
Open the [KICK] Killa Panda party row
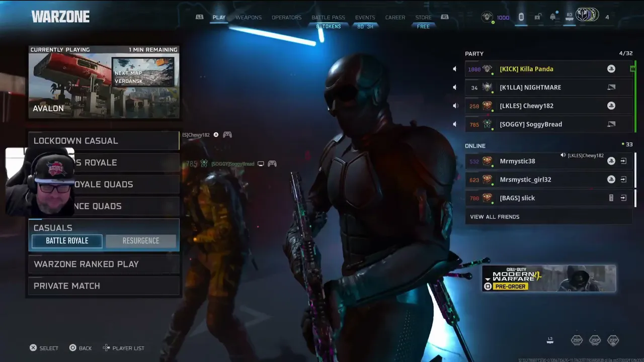[548, 69]
